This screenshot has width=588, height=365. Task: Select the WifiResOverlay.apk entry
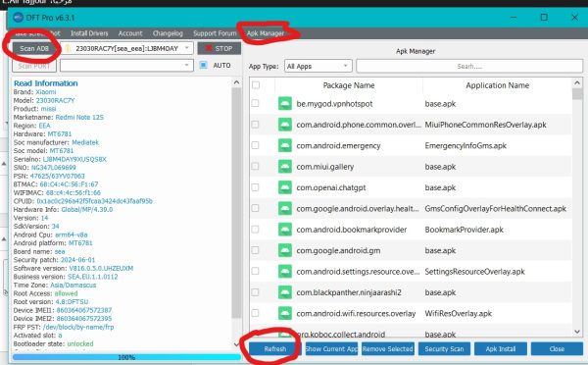coord(458,314)
